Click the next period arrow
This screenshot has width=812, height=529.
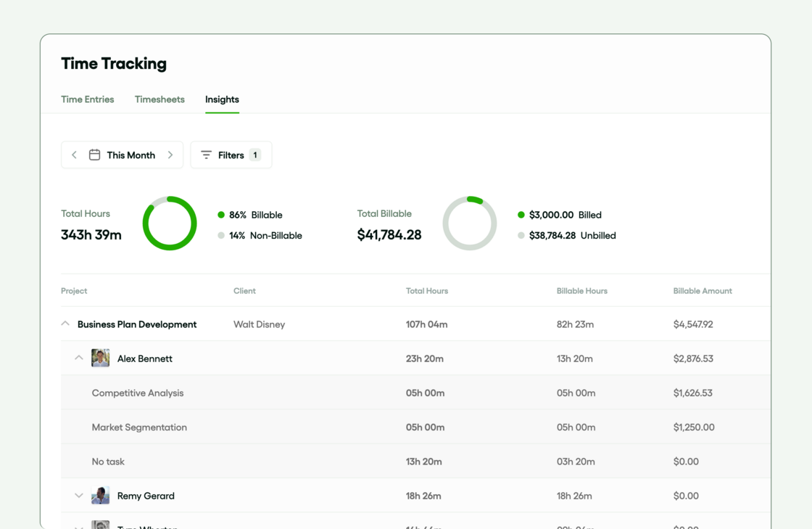170,155
